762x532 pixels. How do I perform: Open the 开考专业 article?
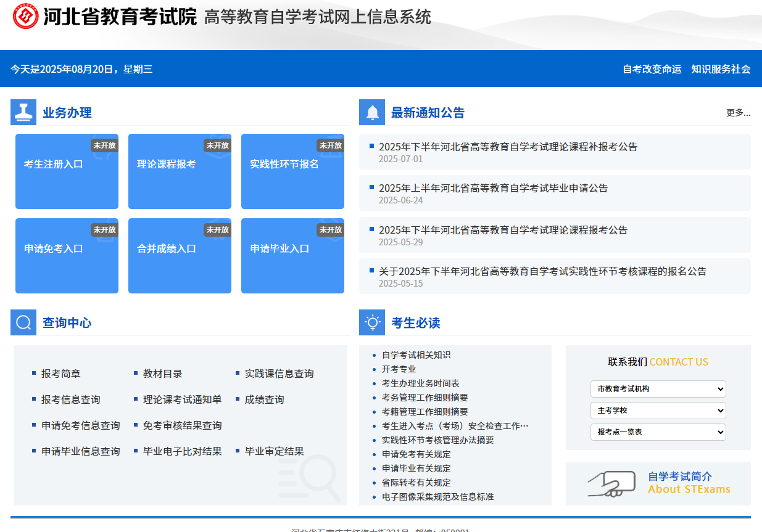tap(399, 369)
